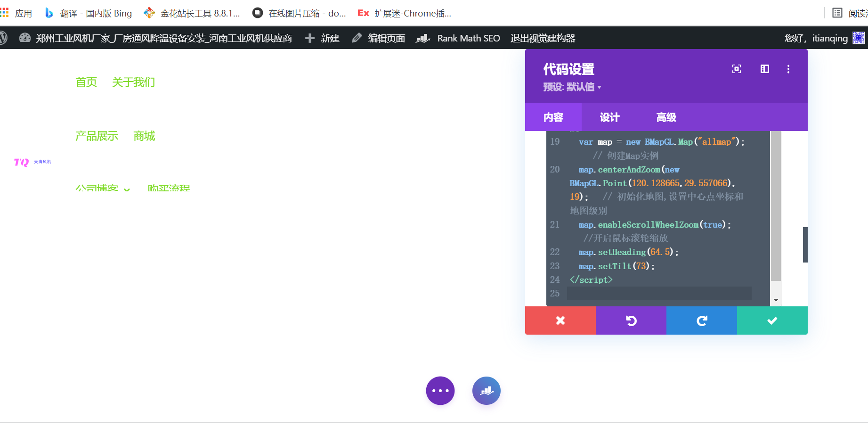
Task: Click the //开启鼠标滚轮缩放 comment
Action: 625,238
